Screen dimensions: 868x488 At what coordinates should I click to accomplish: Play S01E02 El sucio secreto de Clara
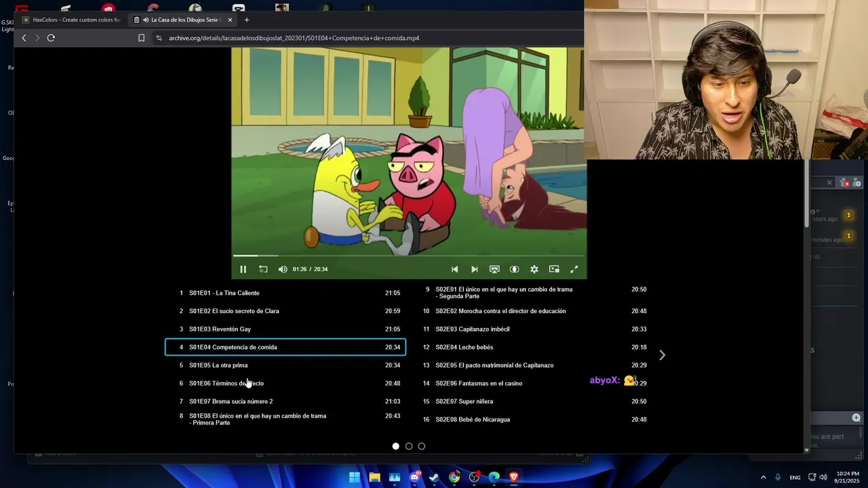click(285, 311)
